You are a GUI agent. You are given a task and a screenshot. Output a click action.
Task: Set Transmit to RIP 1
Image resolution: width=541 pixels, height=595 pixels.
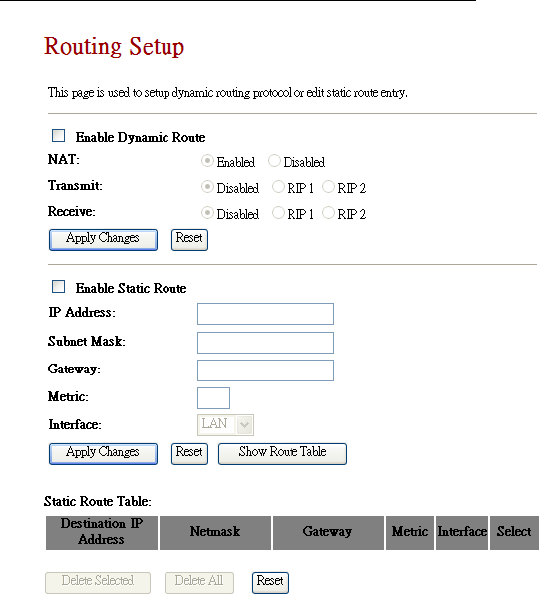(x=278, y=187)
